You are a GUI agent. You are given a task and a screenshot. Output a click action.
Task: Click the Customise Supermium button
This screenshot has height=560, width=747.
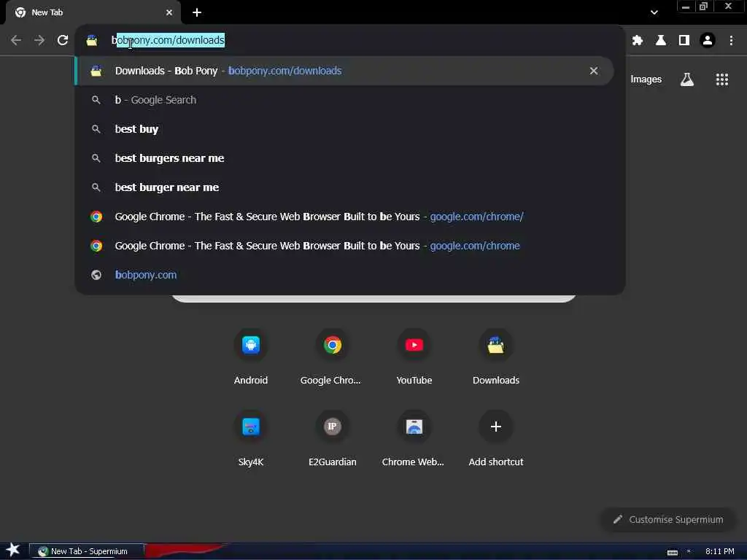667,519
